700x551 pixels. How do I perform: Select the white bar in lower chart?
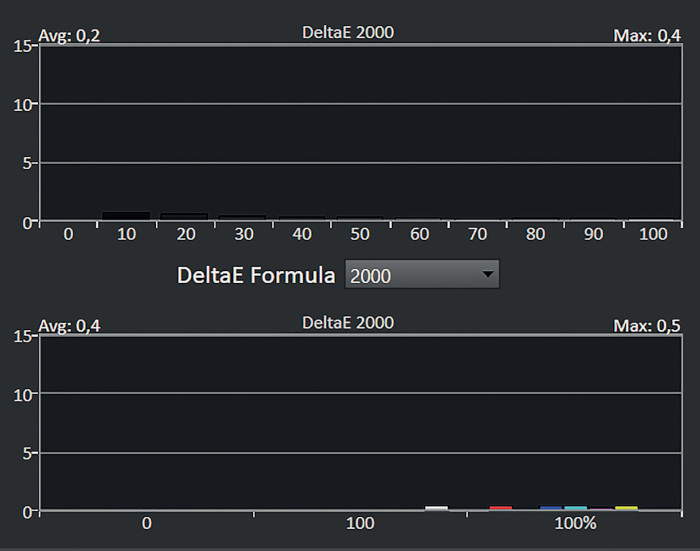coord(436,508)
